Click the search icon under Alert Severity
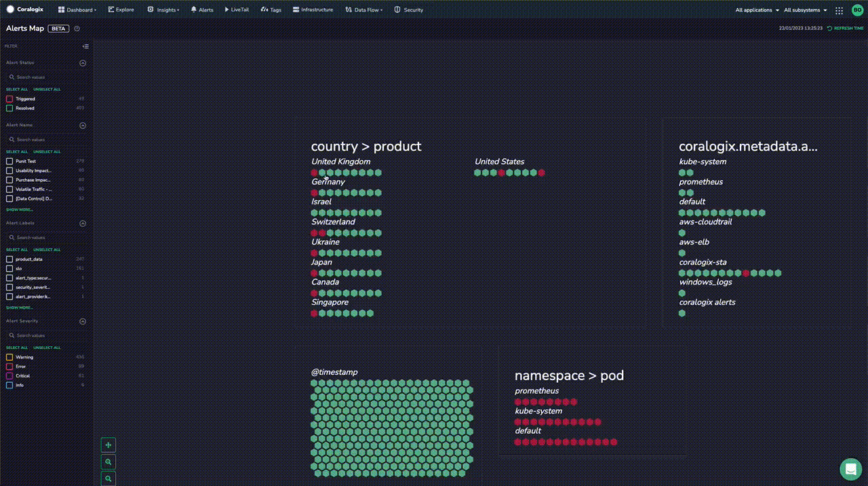Screen dimensions: 868x486 [12, 335]
